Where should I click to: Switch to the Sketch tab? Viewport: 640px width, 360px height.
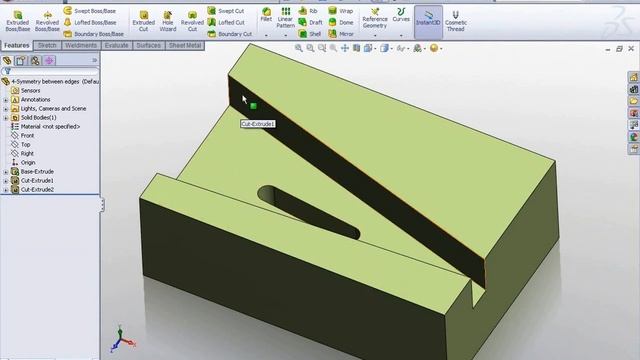point(47,45)
